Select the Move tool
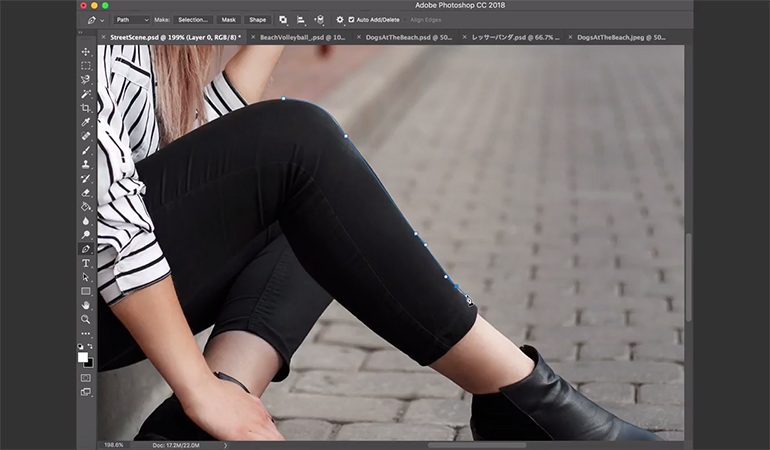The height and width of the screenshot is (450, 770). 86,52
